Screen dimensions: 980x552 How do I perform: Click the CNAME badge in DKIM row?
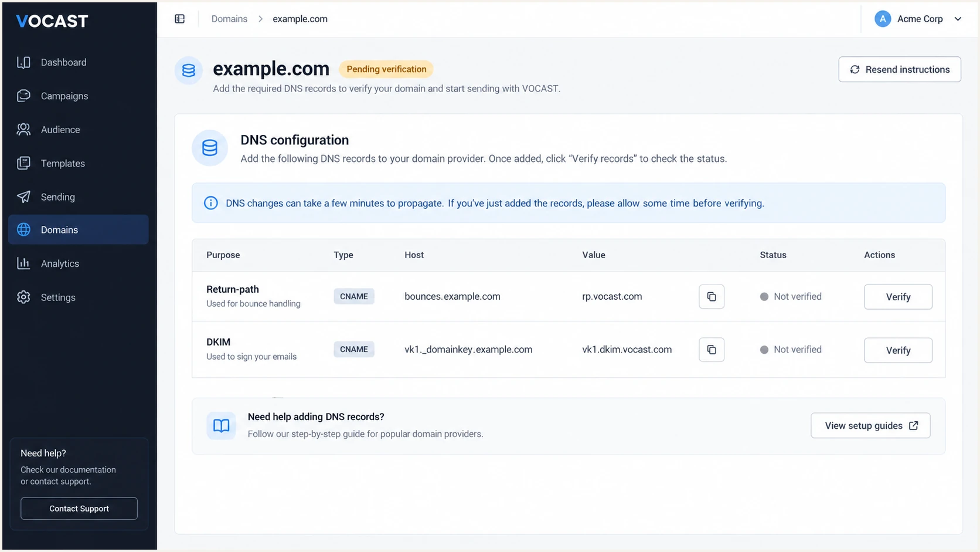click(x=354, y=350)
